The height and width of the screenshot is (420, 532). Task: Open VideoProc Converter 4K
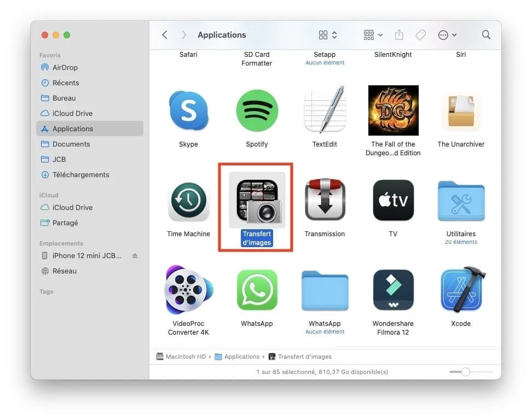pyautogui.click(x=188, y=289)
